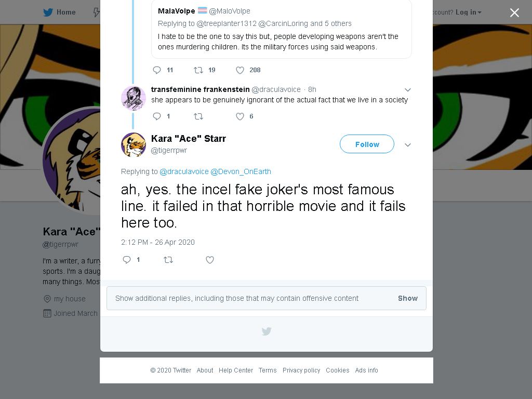This screenshot has width=532, height=399.
Task: Reply to MalaVolpe tweet with 11 replies
Action: coord(157,70)
